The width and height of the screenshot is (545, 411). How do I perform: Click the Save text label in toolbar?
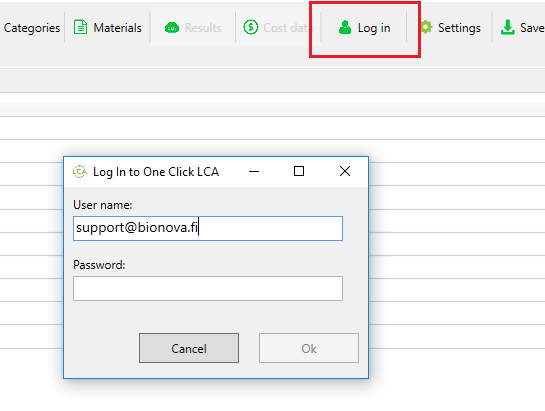pyautogui.click(x=532, y=28)
